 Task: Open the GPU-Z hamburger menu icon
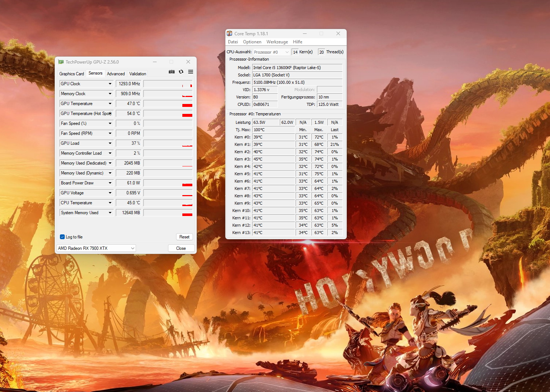[190, 72]
